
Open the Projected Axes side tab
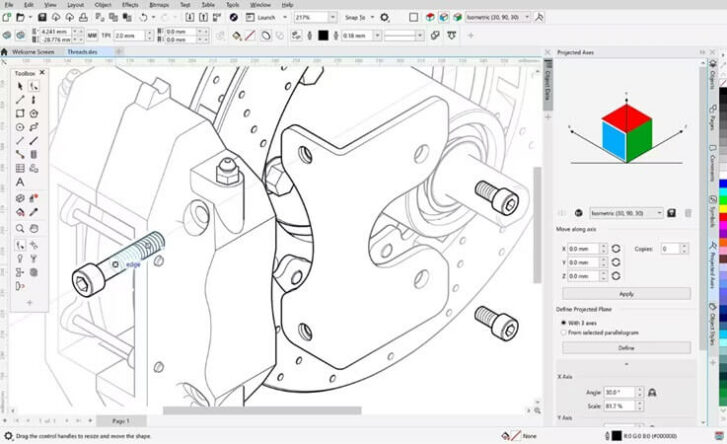[x=712, y=264]
